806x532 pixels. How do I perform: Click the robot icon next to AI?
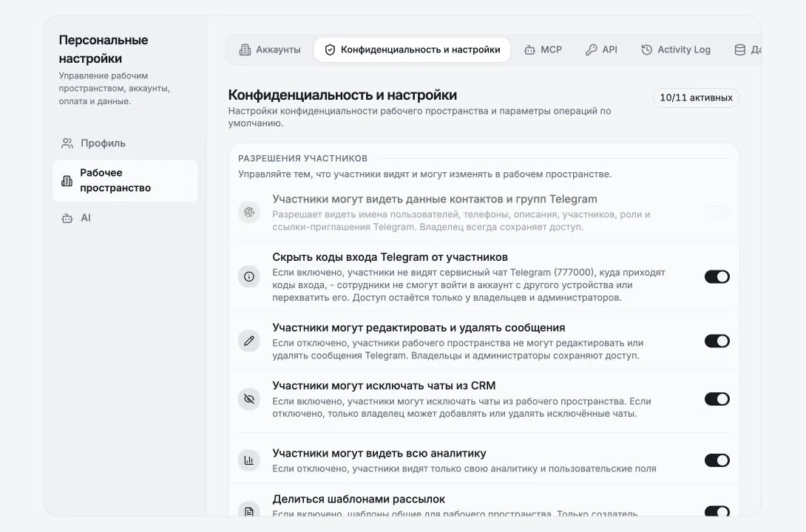[x=67, y=218]
